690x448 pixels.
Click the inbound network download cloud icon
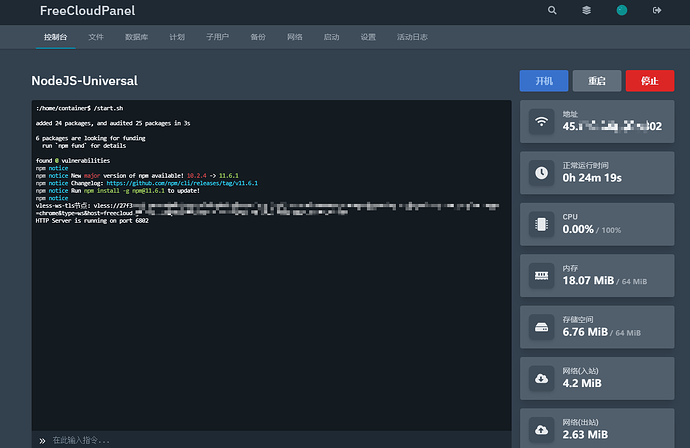tap(541, 378)
